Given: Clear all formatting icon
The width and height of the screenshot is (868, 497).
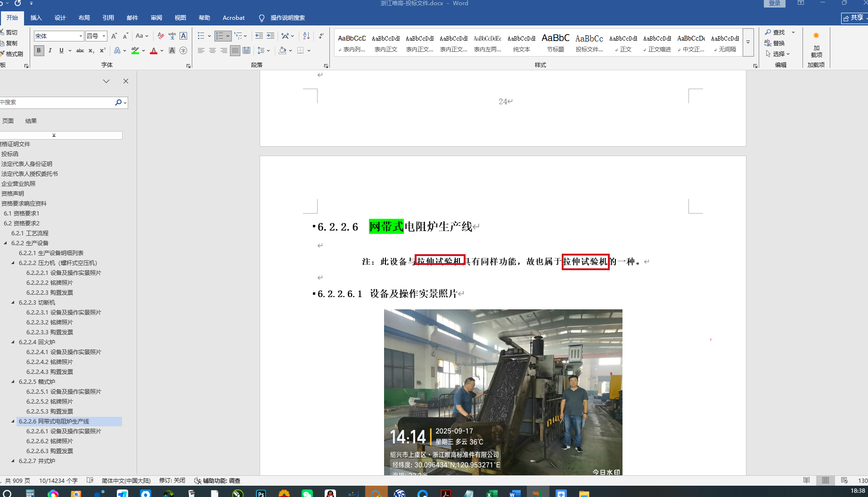Looking at the screenshot, I should pyautogui.click(x=161, y=36).
